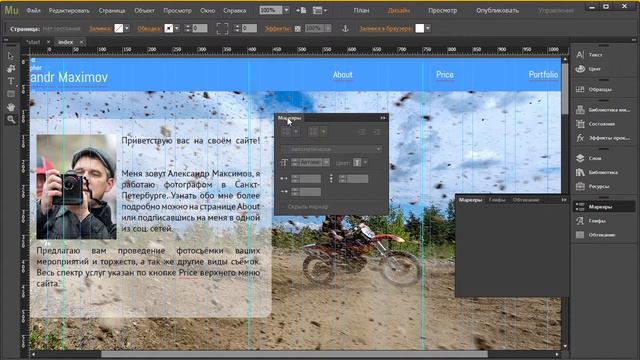Close the index document tab
This screenshot has width=640, height=360.
point(81,42)
